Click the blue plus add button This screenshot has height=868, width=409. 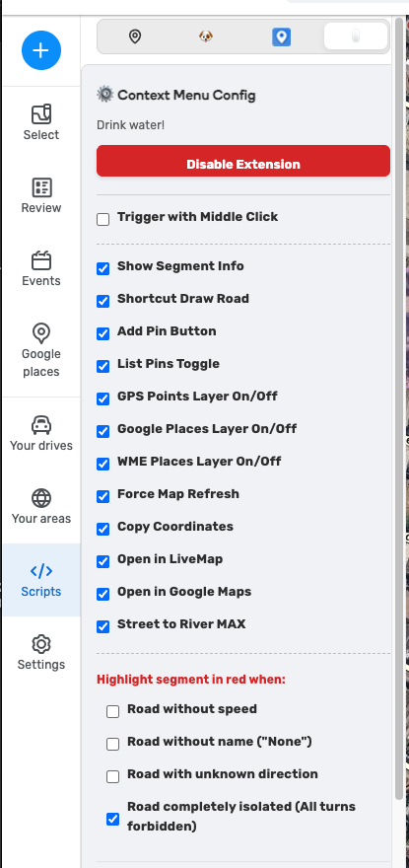click(41, 50)
